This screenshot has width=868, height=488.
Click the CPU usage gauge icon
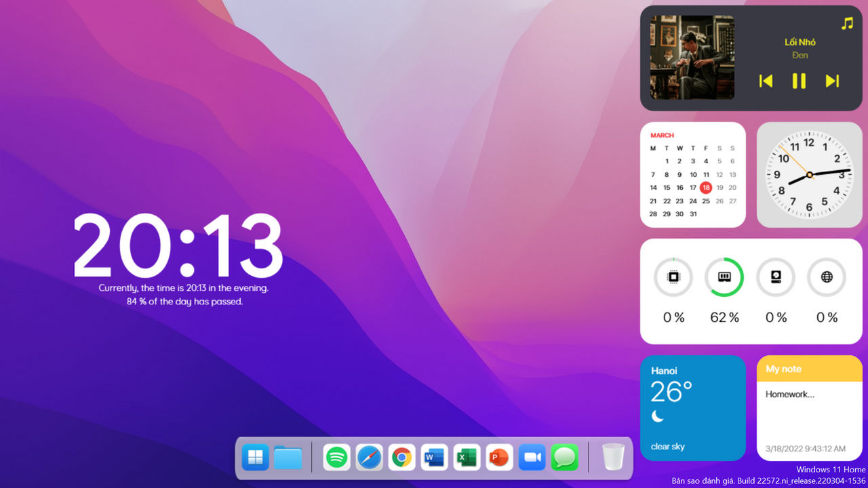click(x=673, y=277)
